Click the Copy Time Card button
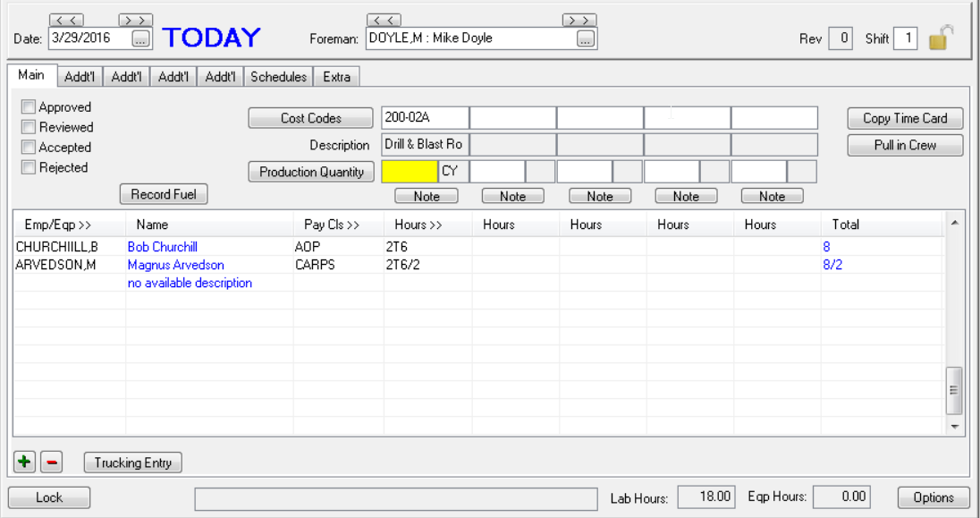 coord(904,117)
